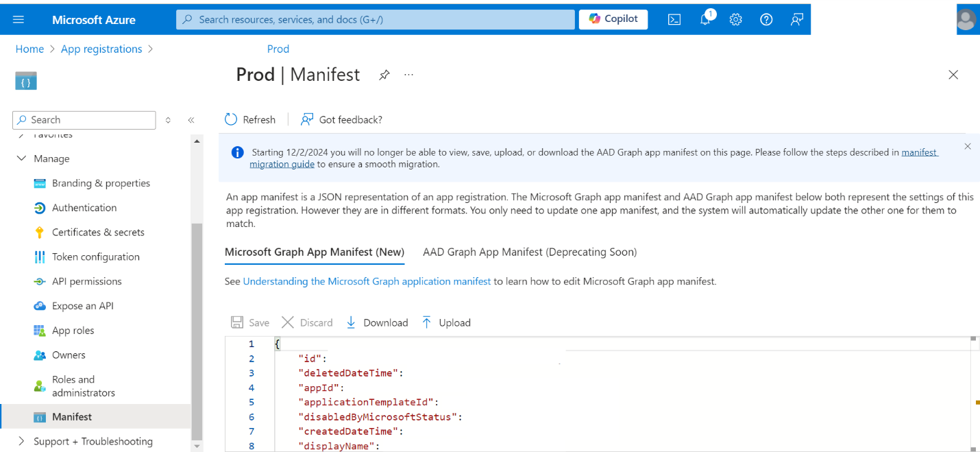The width and height of the screenshot is (980, 452).
Task: Dismiss the AAD Graph info banner
Action: coord(968,146)
